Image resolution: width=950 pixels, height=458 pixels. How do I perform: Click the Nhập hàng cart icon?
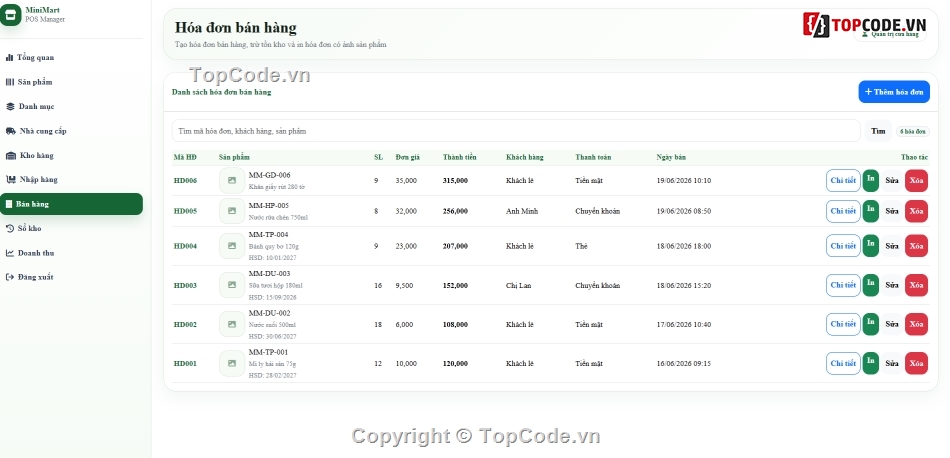(x=10, y=179)
